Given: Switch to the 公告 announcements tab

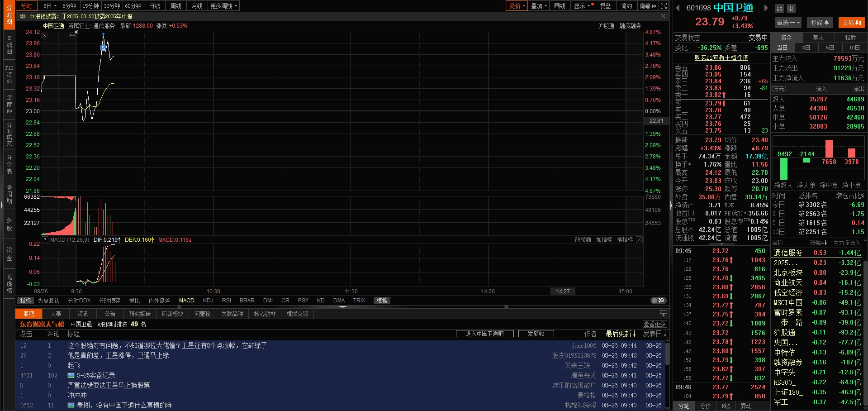Looking at the screenshot, I should [110, 314].
